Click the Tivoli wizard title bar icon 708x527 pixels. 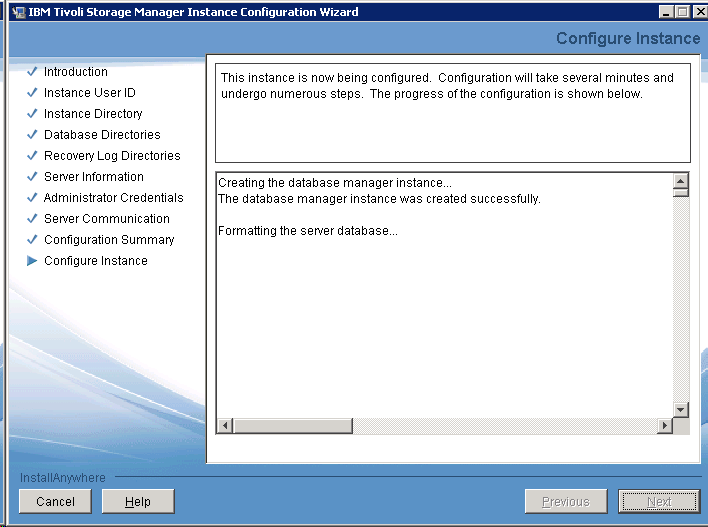point(18,12)
